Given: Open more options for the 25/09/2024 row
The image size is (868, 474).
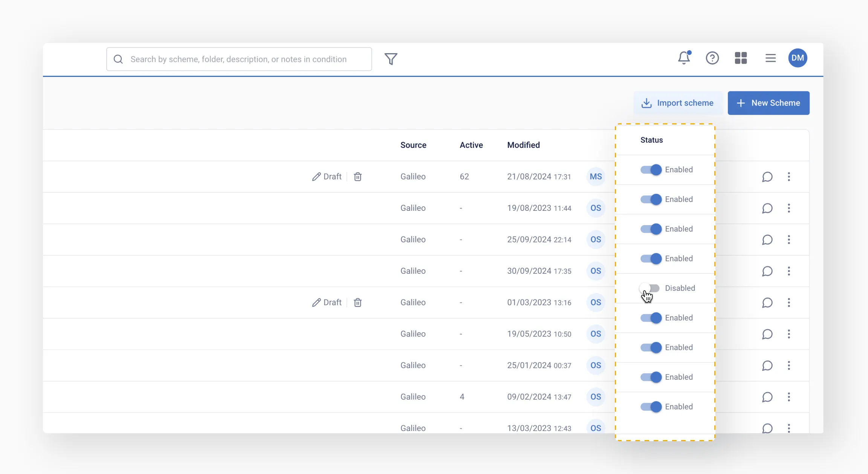Looking at the screenshot, I should coord(789,240).
